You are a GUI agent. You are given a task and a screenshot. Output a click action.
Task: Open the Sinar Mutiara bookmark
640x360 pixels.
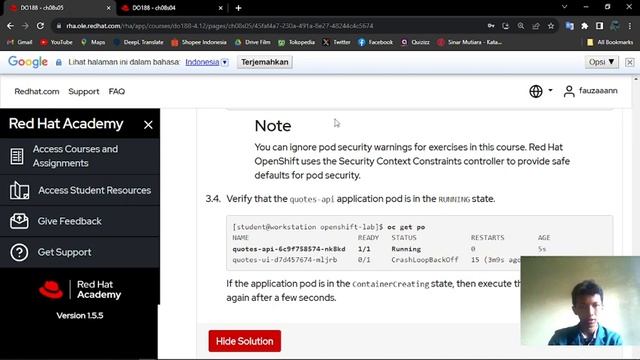469,42
